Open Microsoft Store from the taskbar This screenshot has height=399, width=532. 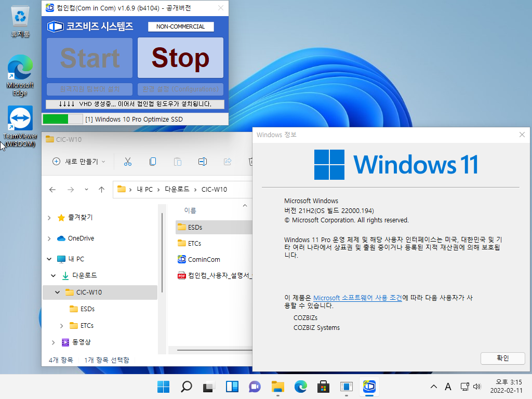323,387
